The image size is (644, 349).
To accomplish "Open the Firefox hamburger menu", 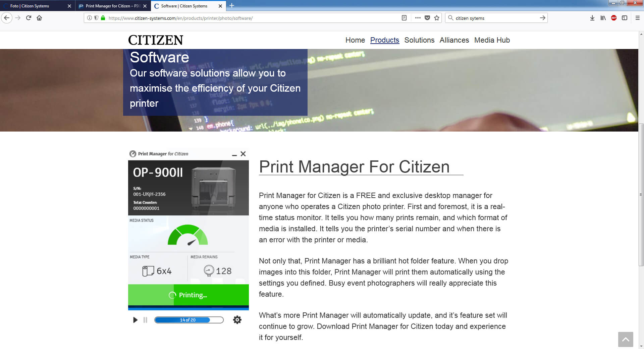I will (x=638, y=18).
